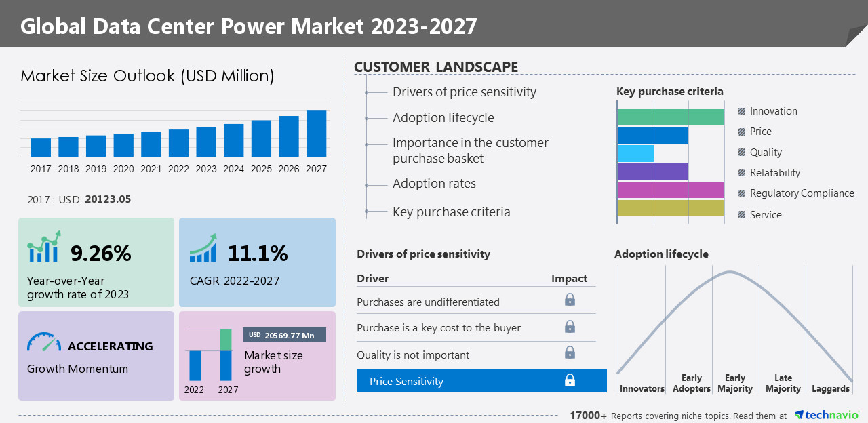868x423 pixels.
Task: Open the 17000+ Reports link
Action: coord(587,415)
